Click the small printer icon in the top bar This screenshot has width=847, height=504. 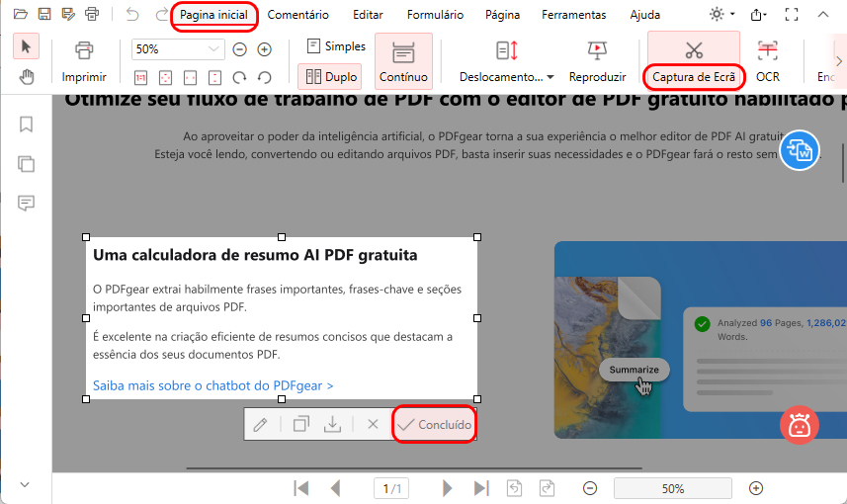[x=92, y=14]
